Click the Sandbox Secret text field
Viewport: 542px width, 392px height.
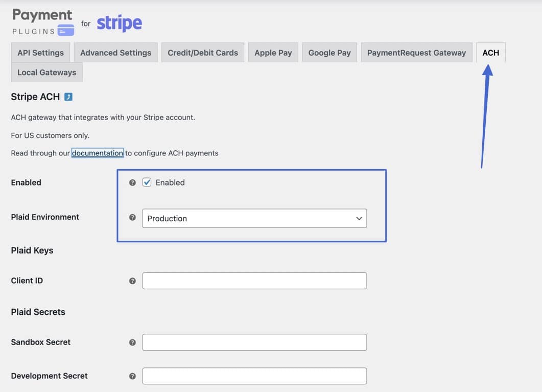coord(254,342)
